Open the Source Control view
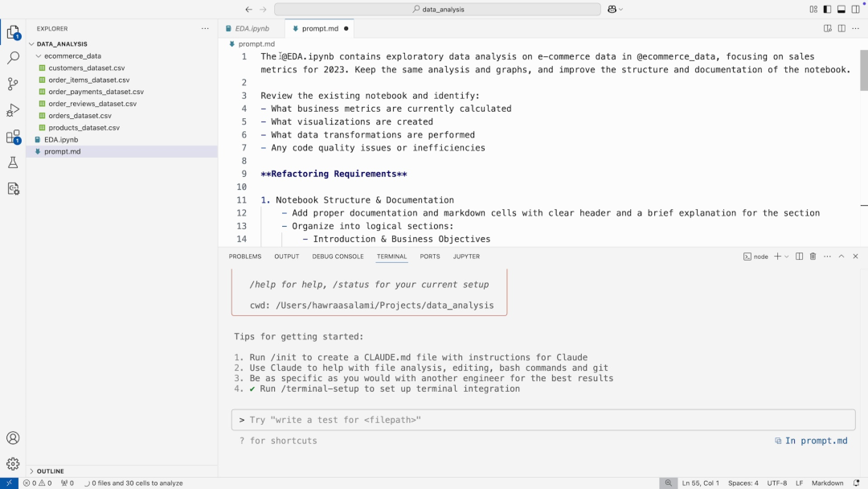The height and width of the screenshot is (489, 868). coord(13,84)
